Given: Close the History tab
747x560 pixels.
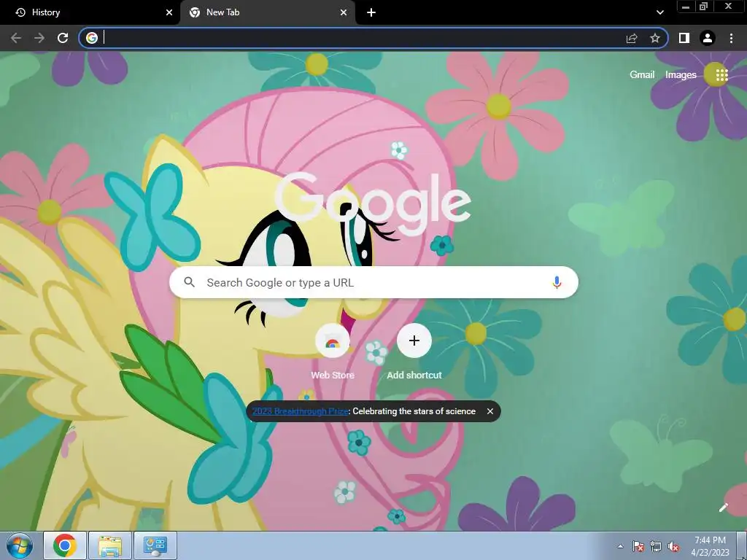Looking at the screenshot, I should pos(169,12).
